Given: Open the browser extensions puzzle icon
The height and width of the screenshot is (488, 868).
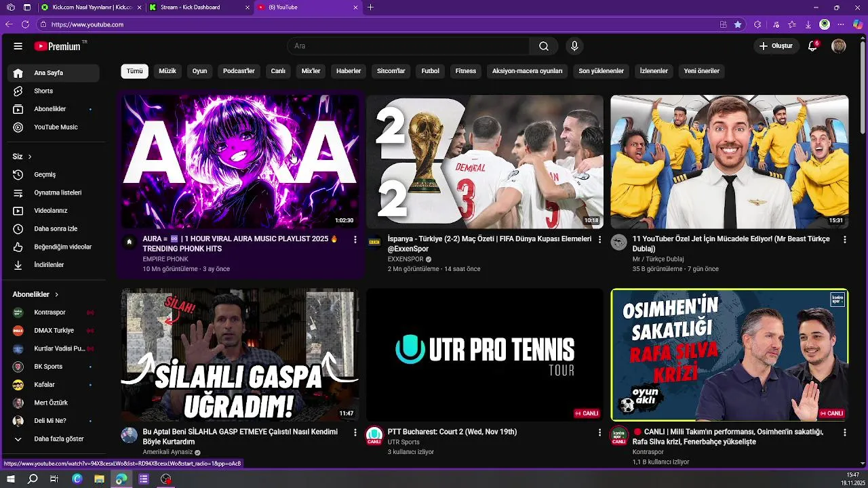Looking at the screenshot, I should pos(757,24).
